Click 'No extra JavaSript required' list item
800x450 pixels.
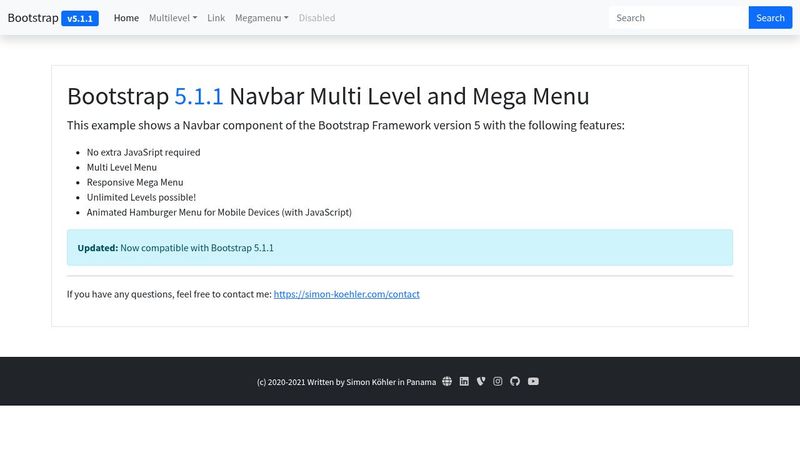pos(143,152)
